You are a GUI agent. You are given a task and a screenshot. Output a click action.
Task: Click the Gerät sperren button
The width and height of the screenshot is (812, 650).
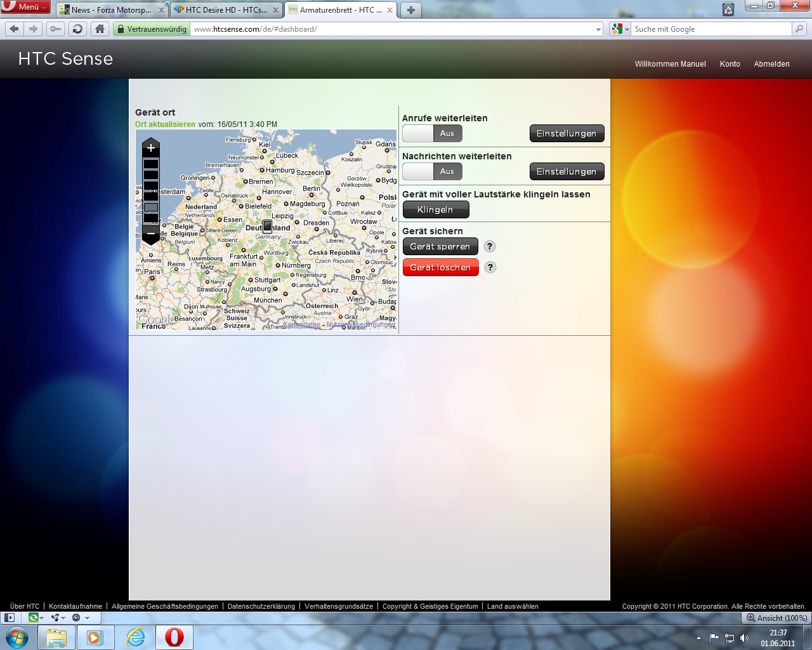(440, 246)
